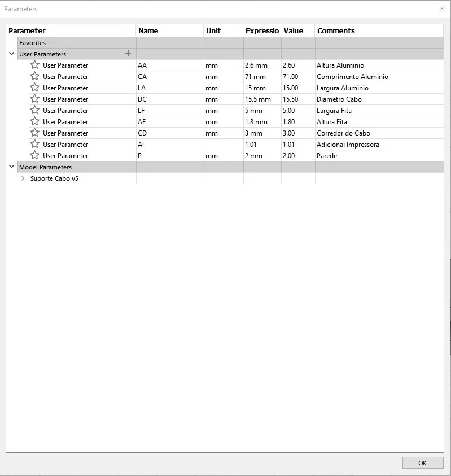Click comment "Adicionai Impressora"
The image size is (451, 476).
tap(348, 144)
